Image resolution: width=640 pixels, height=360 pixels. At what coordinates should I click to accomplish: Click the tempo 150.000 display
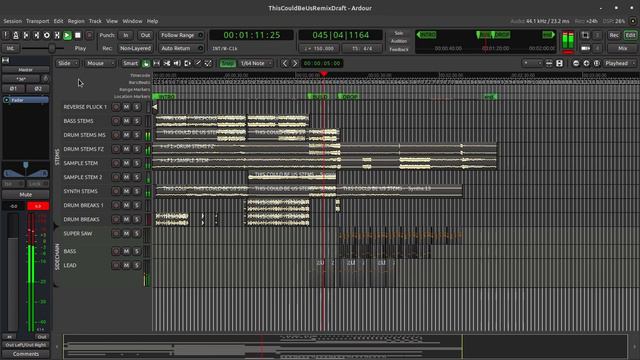coord(319,49)
